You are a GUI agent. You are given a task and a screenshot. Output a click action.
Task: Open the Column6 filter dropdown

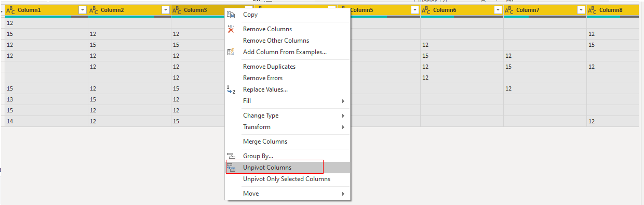point(498,10)
